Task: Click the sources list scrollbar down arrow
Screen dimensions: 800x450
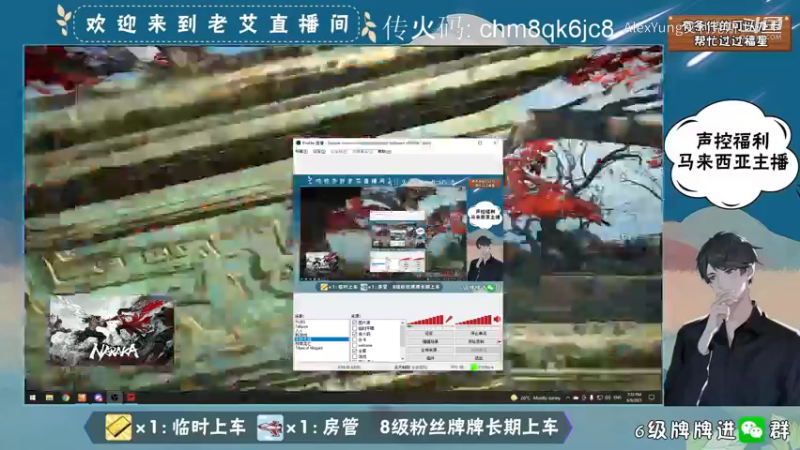Action: point(403,358)
